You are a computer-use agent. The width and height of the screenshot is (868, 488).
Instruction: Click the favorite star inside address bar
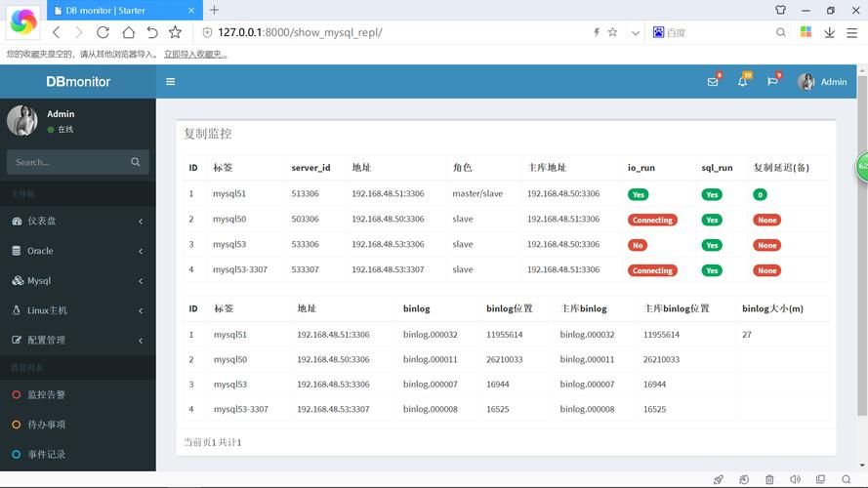612,32
